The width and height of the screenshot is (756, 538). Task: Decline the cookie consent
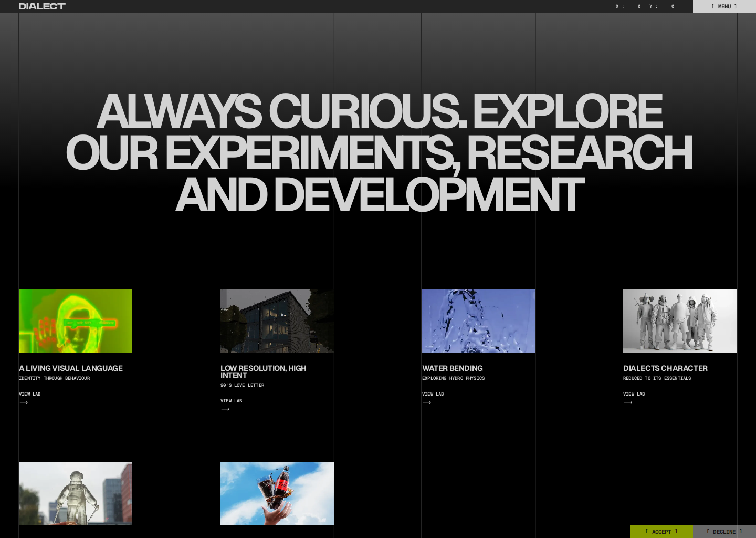pos(724,532)
